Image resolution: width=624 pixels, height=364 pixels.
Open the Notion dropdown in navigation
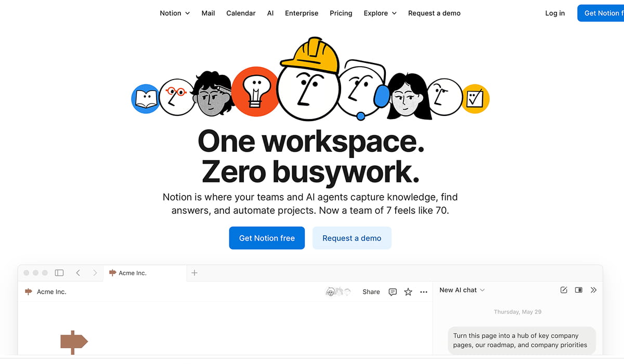[175, 13]
